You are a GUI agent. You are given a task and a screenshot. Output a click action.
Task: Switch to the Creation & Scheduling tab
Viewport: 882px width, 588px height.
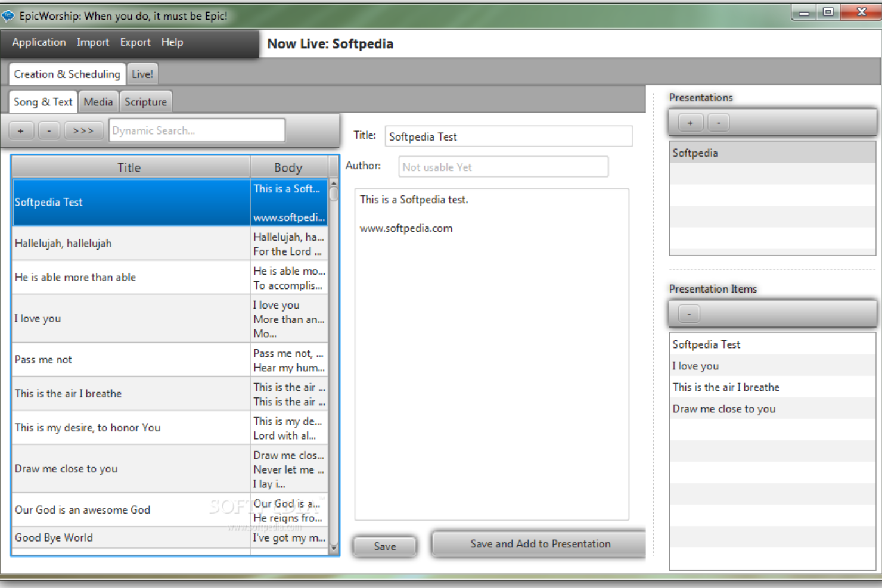pos(67,74)
